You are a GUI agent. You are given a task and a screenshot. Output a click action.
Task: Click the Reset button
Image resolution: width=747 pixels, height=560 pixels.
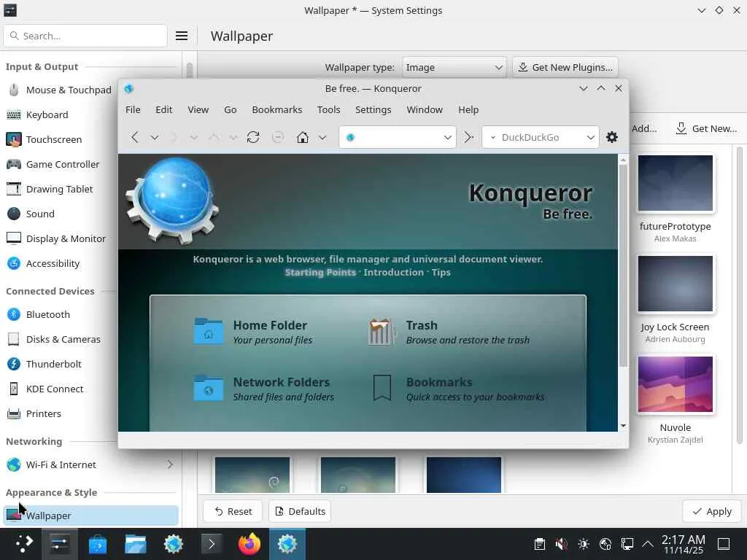tap(233, 511)
